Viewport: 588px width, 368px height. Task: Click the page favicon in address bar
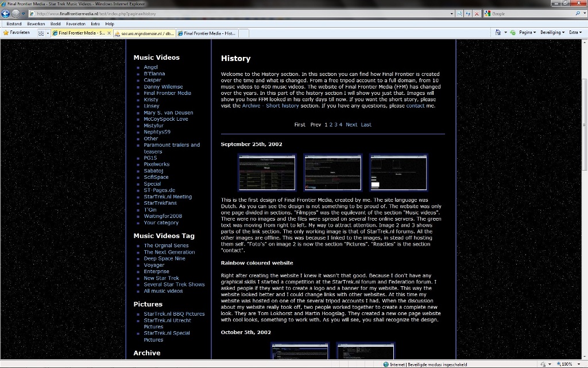[x=32, y=14]
